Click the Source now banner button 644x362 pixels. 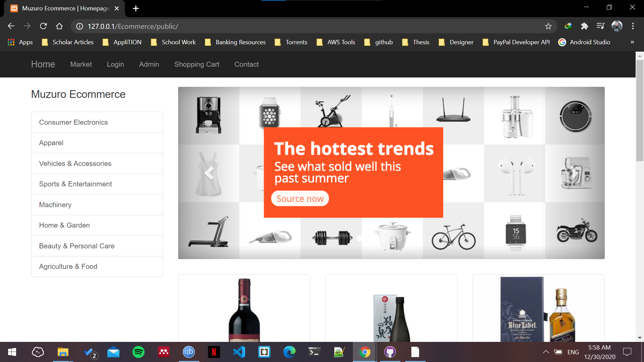(300, 199)
